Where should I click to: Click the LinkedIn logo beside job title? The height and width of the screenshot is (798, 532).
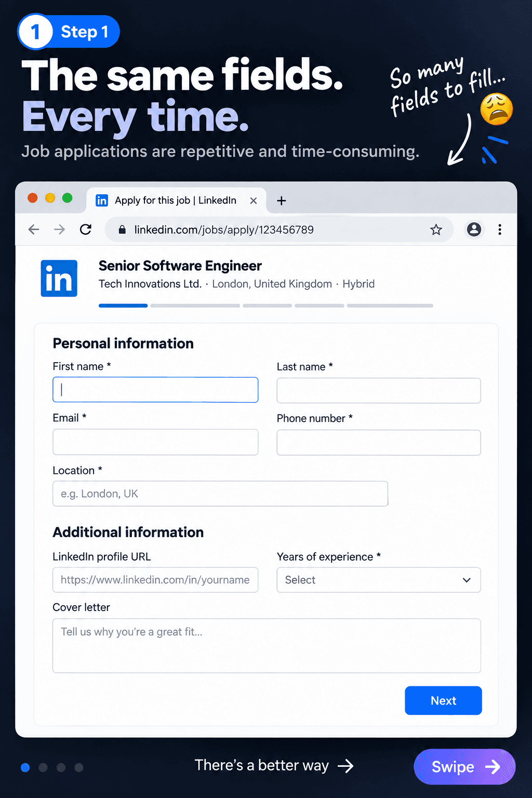(59, 278)
